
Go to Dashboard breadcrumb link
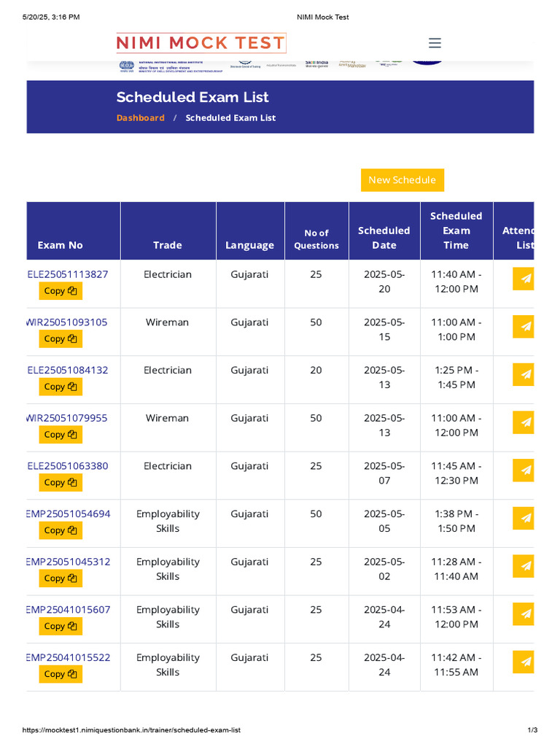[140, 118]
